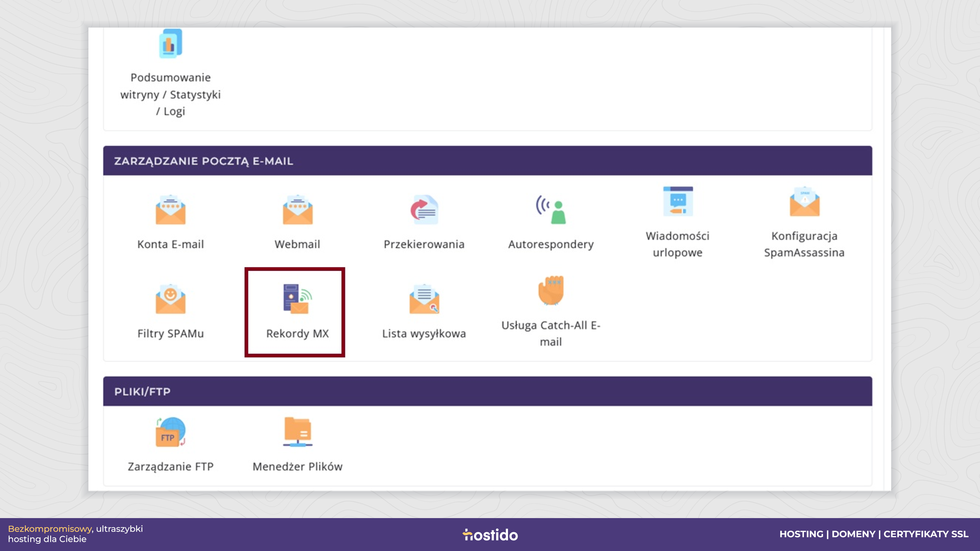The height and width of the screenshot is (551, 980).
Task: Open Podsumowanie witryny statistics icon
Action: click(170, 44)
